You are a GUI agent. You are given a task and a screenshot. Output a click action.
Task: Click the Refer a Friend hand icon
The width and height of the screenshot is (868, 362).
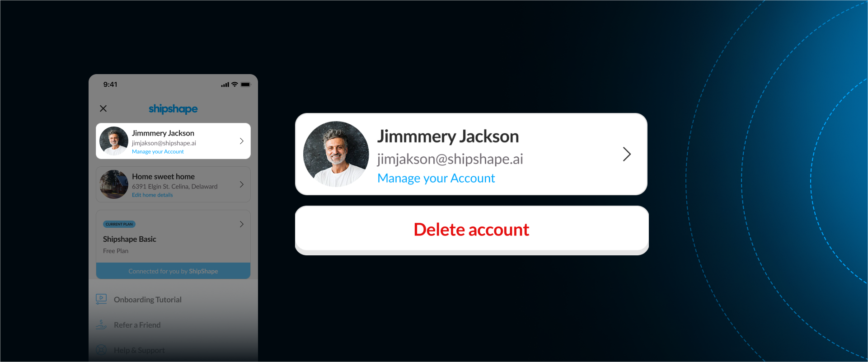101,324
